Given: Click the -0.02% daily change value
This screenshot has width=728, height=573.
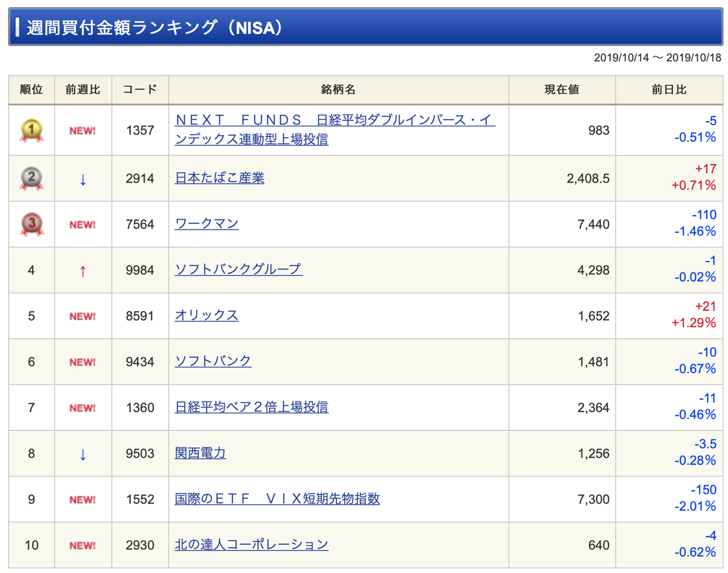Looking at the screenshot, I should [x=695, y=277].
